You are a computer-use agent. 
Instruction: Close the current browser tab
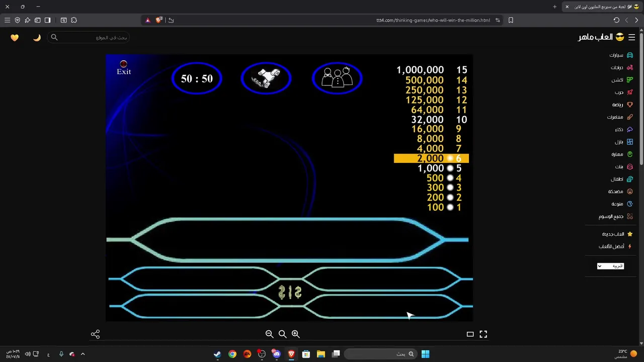[567, 7]
